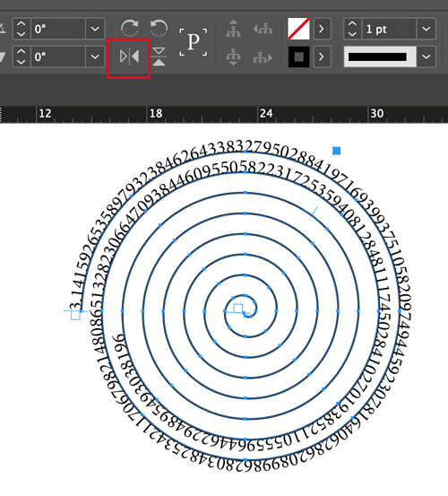This screenshot has width=448, height=496.
Task: Click the solid blue square on frame edge
Action: pos(337,151)
